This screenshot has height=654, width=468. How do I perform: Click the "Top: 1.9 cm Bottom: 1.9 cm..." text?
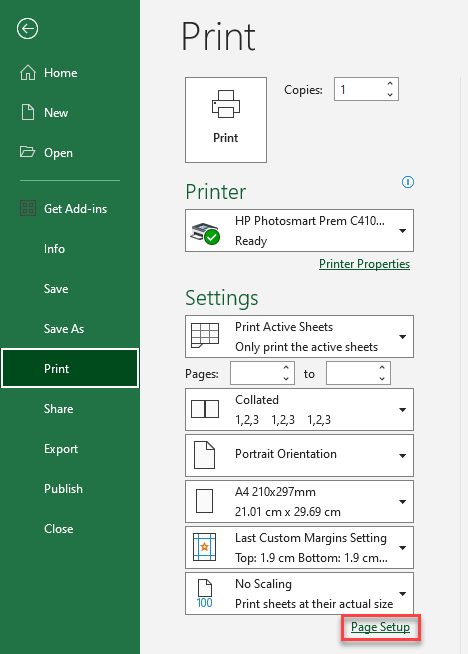311,558
